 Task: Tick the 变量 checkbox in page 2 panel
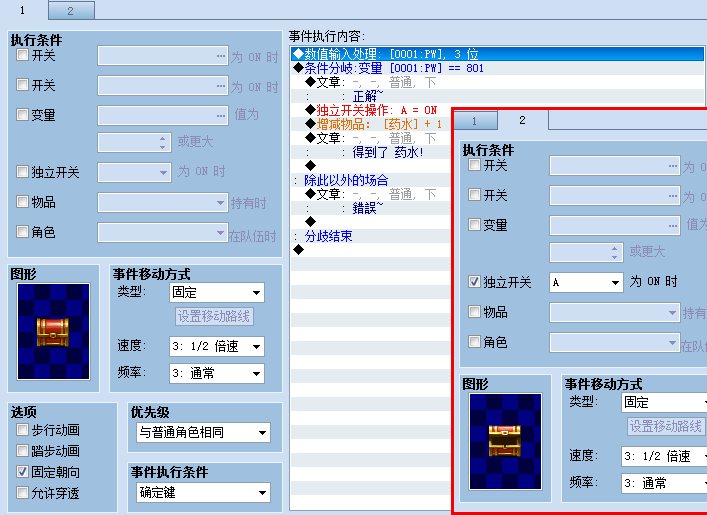click(474, 225)
